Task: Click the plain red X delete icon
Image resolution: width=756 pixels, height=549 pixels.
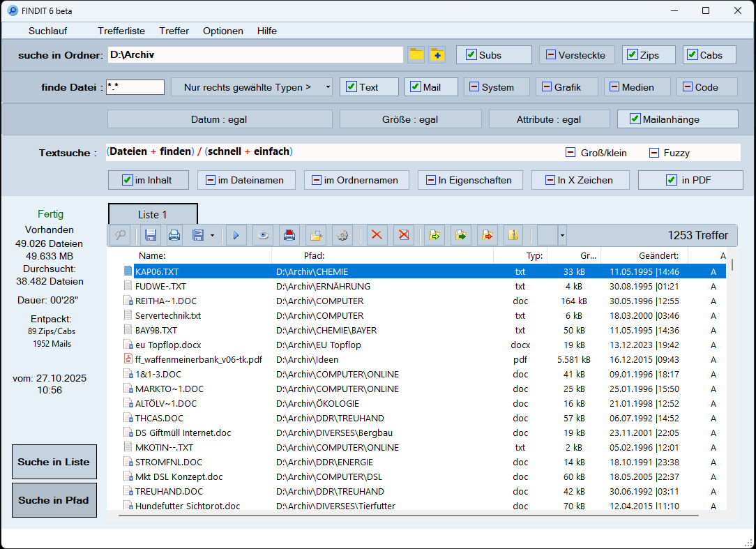Action: pos(377,236)
